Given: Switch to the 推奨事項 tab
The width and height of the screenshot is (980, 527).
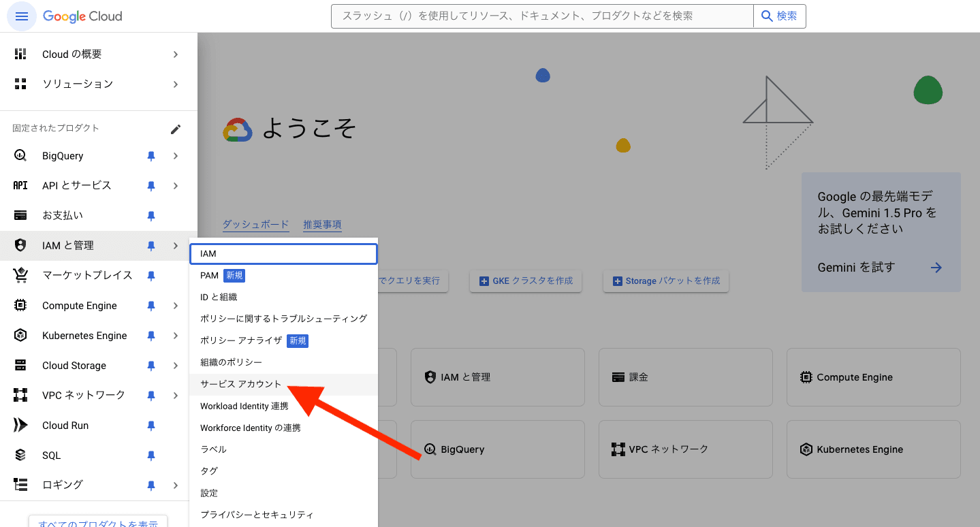Looking at the screenshot, I should point(321,225).
